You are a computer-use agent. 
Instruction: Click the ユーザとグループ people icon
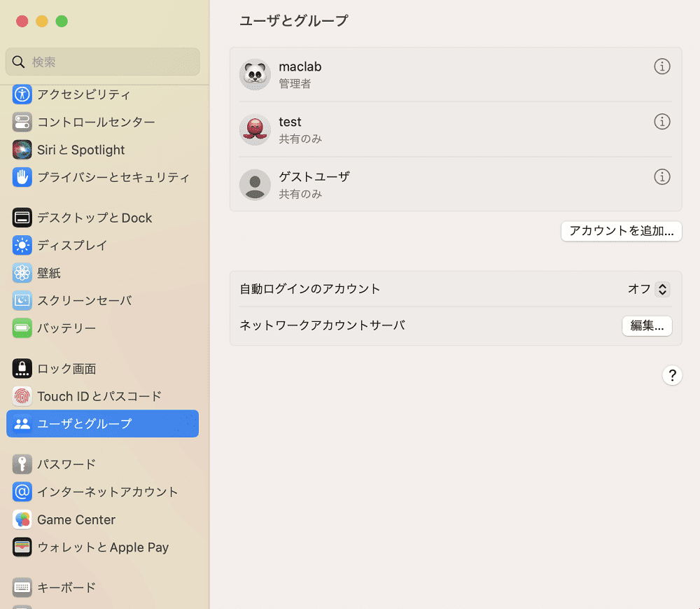[x=22, y=423]
